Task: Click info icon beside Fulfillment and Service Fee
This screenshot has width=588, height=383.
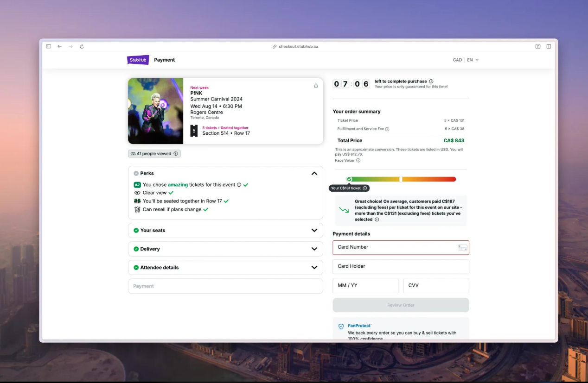Action: pyautogui.click(x=387, y=129)
